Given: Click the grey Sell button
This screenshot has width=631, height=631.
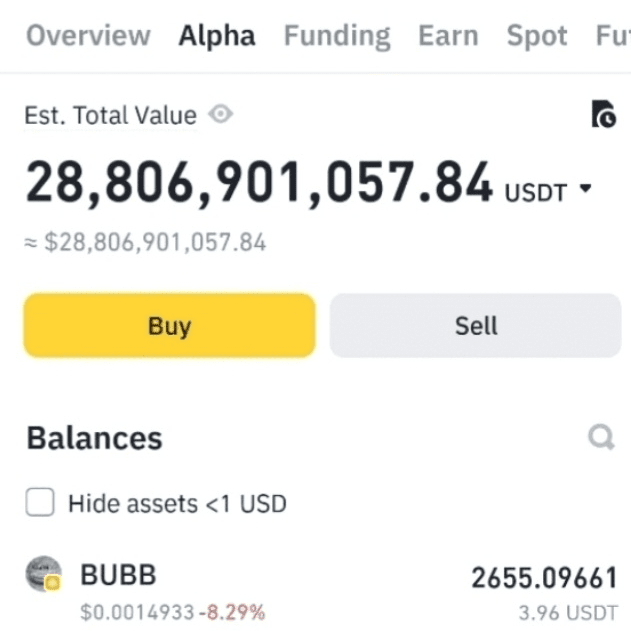Looking at the screenshot, I should coord(475,325).
